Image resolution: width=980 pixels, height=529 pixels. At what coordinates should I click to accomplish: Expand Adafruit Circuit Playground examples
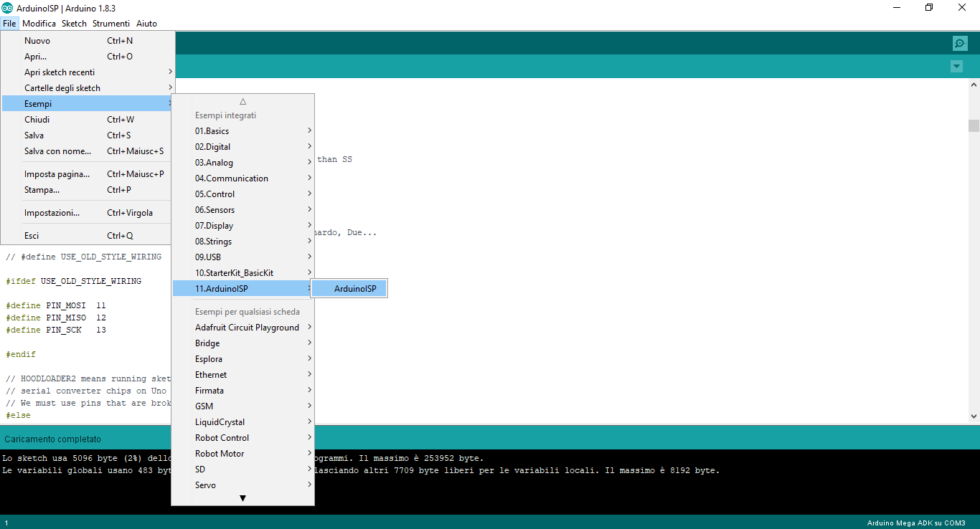242,328
